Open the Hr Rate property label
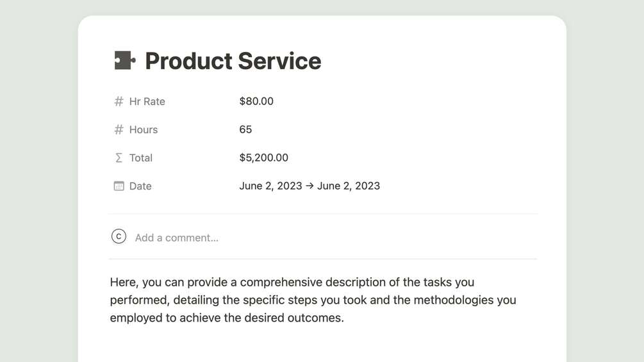The height and width of the screenshot is (362, 644). (x=147, y=101)
